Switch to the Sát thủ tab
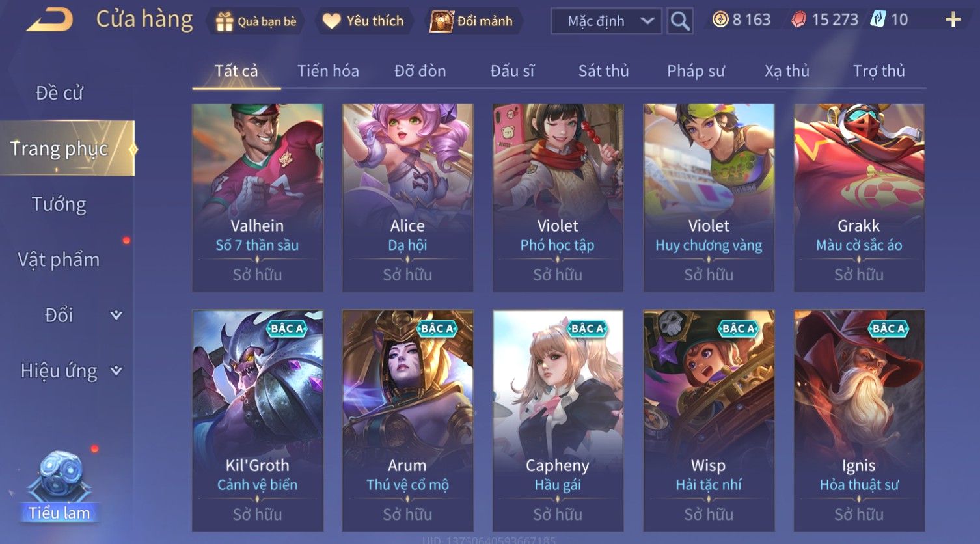The width and height of the screenshot is (980, 544). click(x=603, y=71)
